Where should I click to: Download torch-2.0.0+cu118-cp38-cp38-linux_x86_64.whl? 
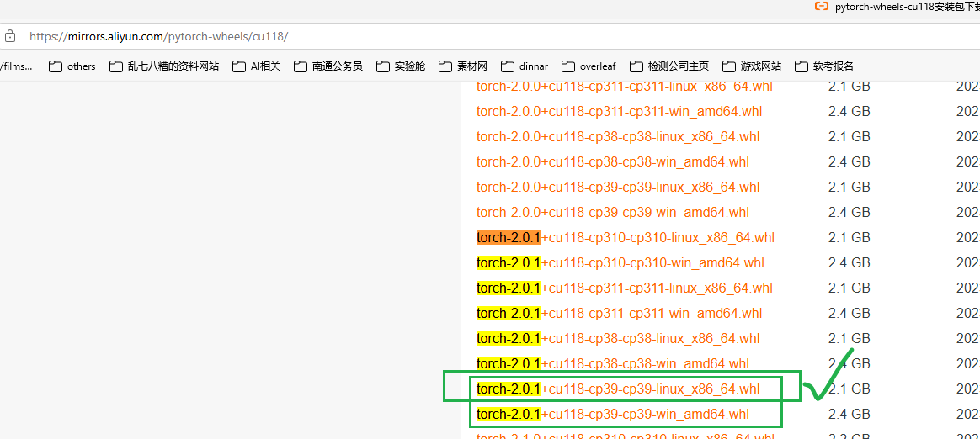click(x=618, y=137)
